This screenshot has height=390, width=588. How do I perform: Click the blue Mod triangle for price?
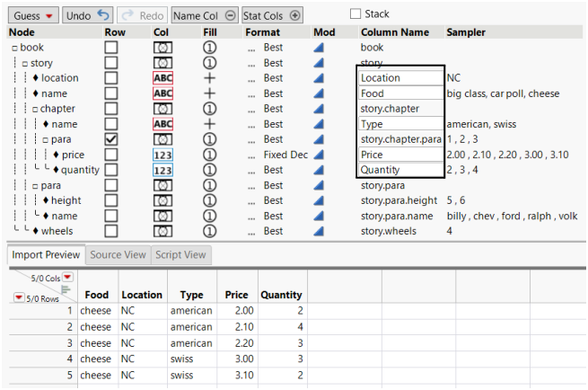coord(319,155)
